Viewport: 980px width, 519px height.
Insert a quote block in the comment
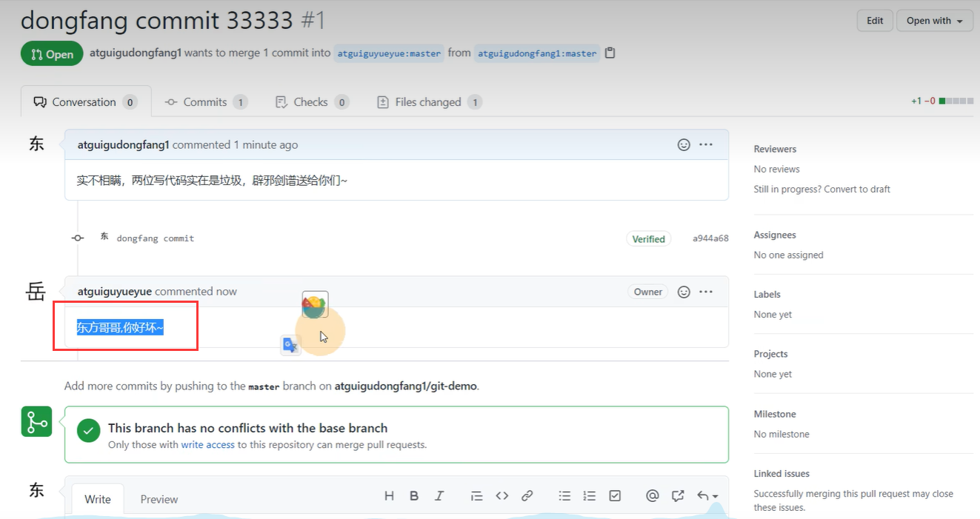pyautogui.click(x=476, y=495)
